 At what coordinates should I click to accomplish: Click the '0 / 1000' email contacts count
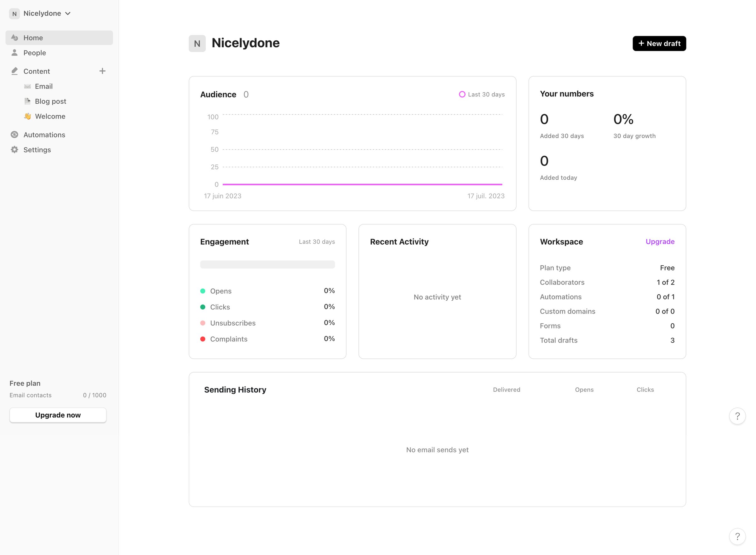pos(94,395)
